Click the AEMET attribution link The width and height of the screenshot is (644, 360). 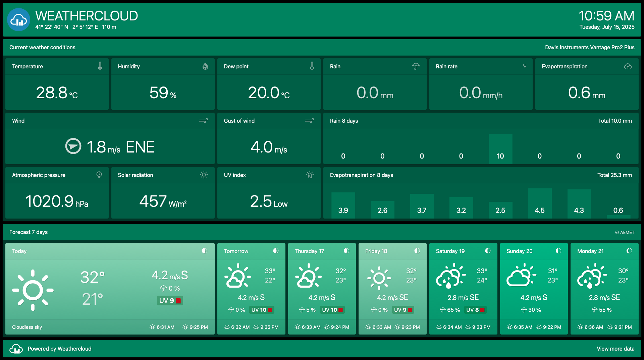point(625,232)
